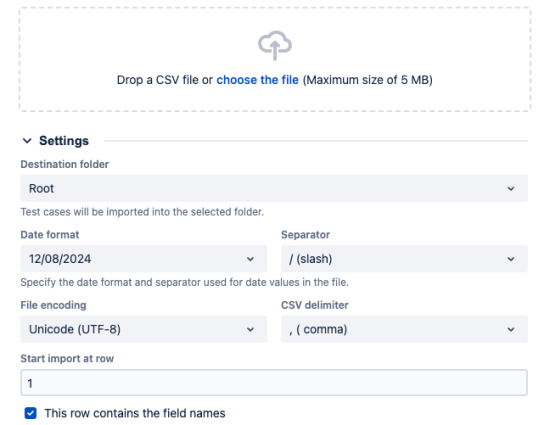Open the Separator dropdown showing slash
Viewport: 550px width, 425px height.
(404, 259)
